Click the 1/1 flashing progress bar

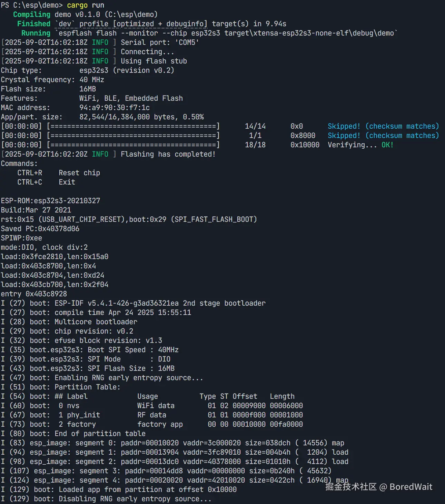(x=133, y=136)
